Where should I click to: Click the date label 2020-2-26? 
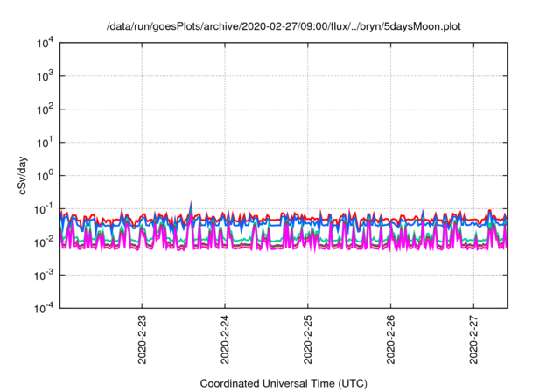(391, 339)
